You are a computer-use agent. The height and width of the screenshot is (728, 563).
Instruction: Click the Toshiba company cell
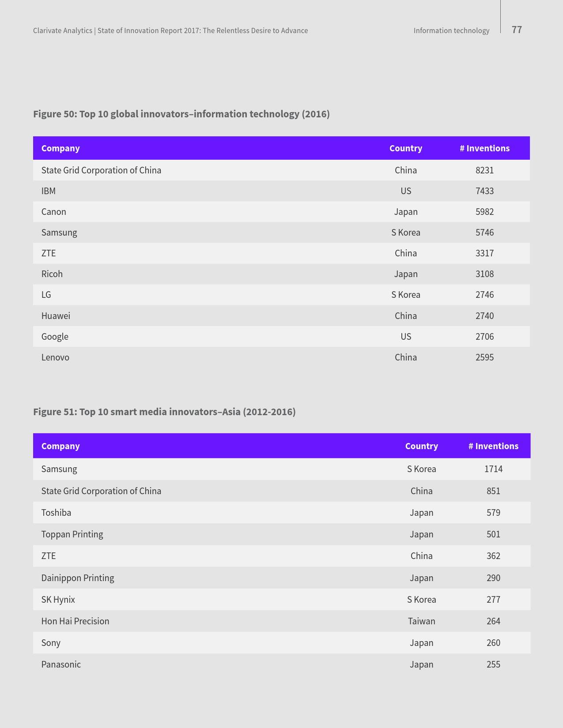click(56, 513)
